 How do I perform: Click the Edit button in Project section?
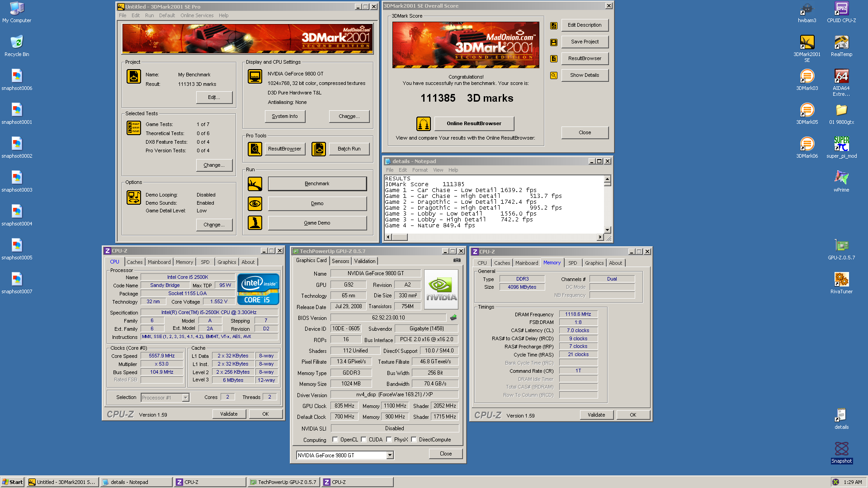[x=214, y=98]
